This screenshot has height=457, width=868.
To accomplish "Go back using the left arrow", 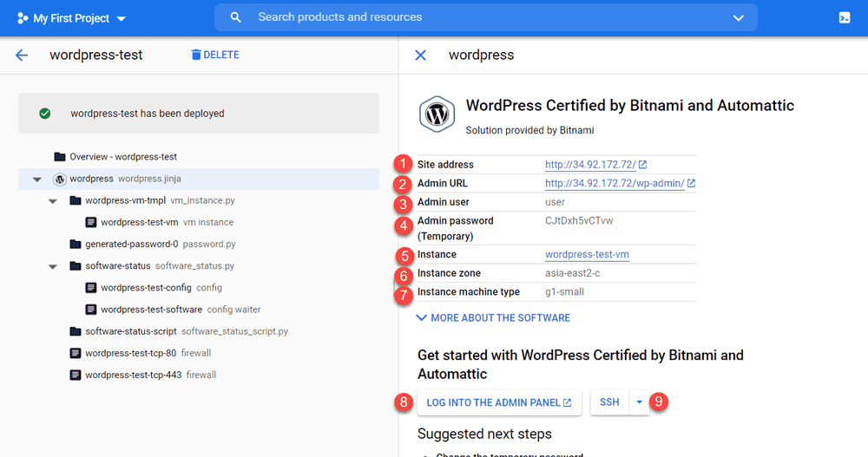I will [22, 55].
